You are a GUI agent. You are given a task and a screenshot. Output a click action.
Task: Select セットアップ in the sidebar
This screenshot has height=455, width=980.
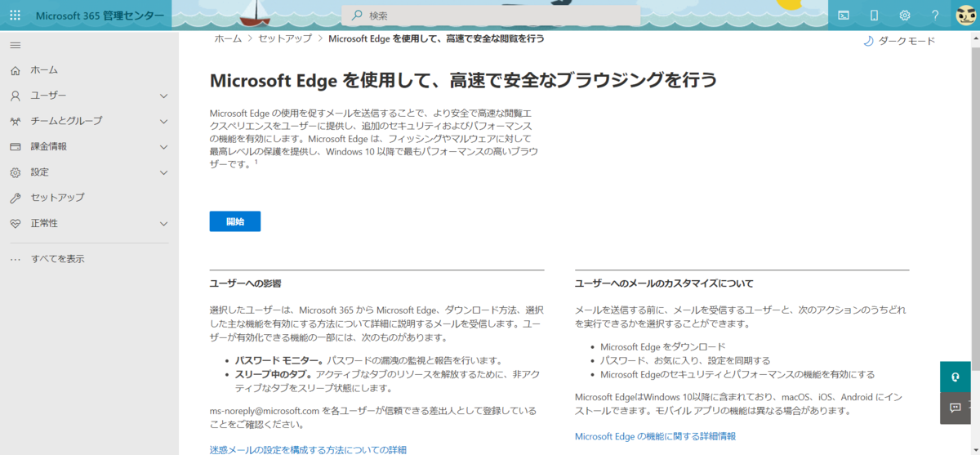(57, 198)
